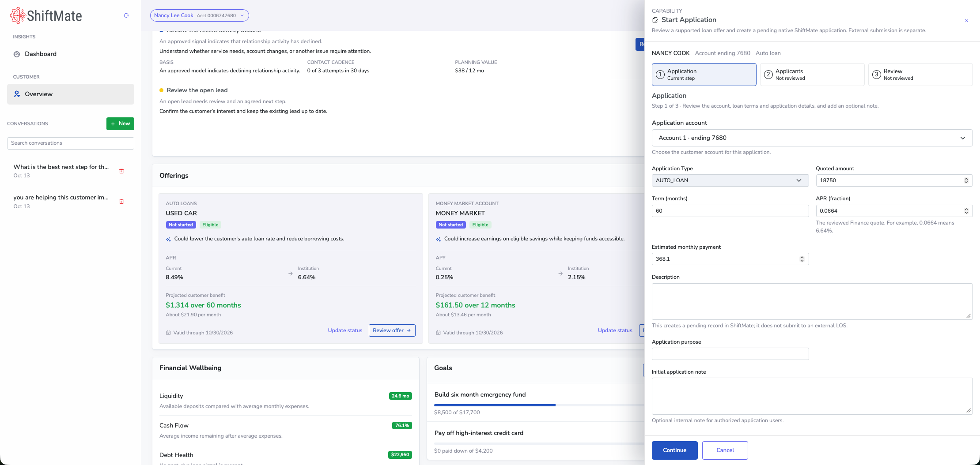This screenshot has height=465, width=980.
Task: Click the APR fraction stepper arrows
Action: [x=966, y=211]
